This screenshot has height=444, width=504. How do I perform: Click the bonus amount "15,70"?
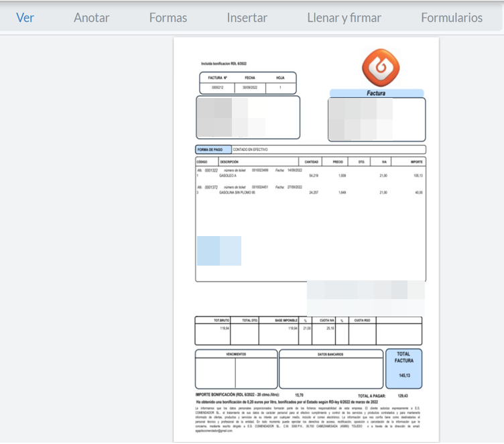[299, 395]
